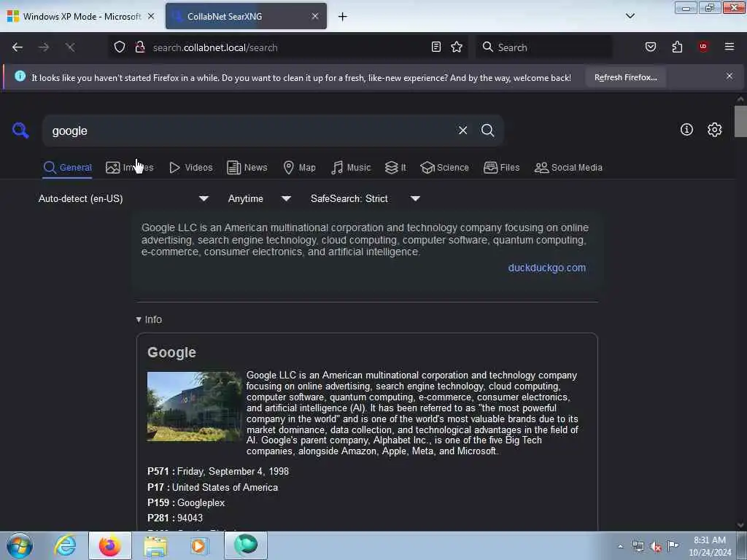Open the Firefox hamburger menu
This screenshot has width=747, height=560.
tap(729, 47)
